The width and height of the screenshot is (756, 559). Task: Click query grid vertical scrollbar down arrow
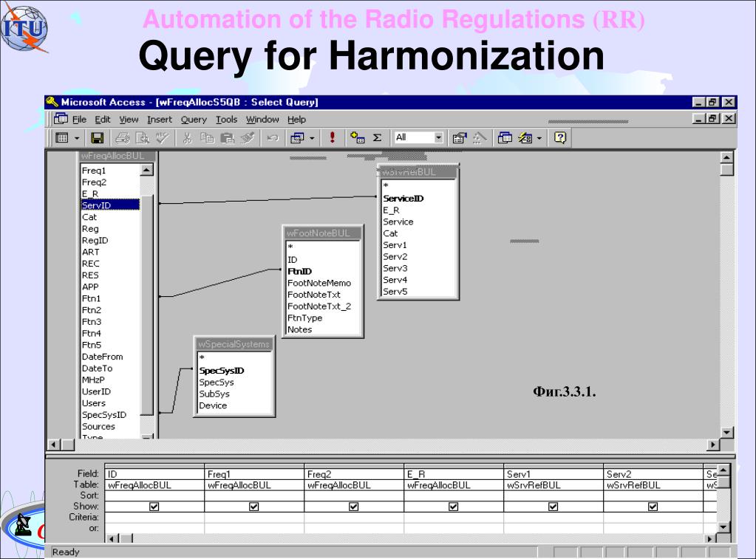pos(723,527)
